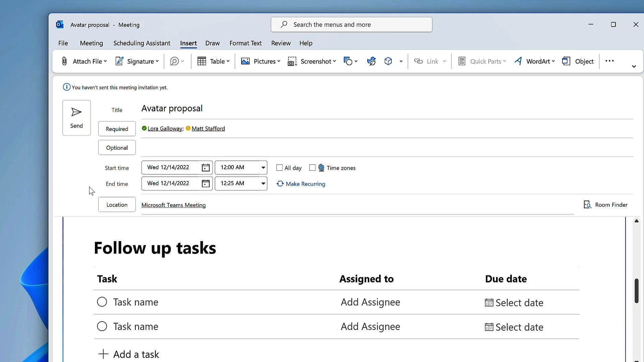Click the Shapes icon in ribbon
Viewport: 644px width, 362px height.
pyautogui.click(x=348, y=61)
